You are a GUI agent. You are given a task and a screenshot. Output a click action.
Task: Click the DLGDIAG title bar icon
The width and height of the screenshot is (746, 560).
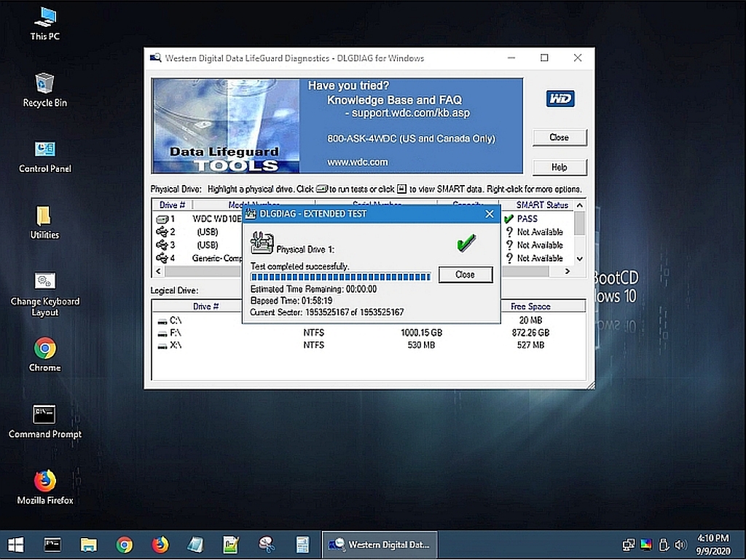pos(156,58)
